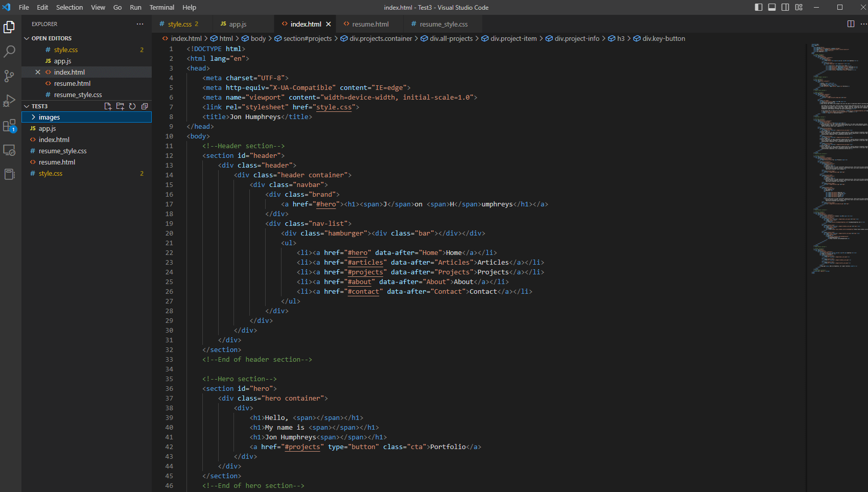Click the code minimap overview
This screenshot has height=492, width=868.
[x=837, y=153]
